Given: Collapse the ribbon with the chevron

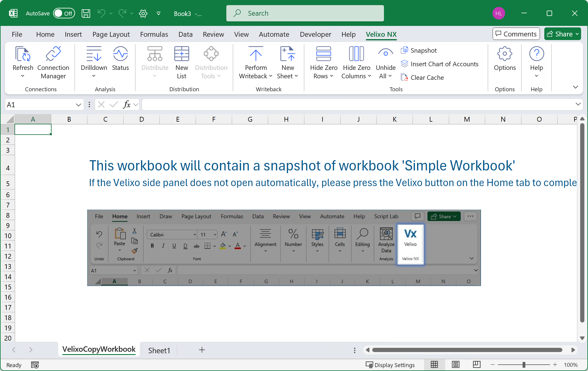Looking at the screenshot, I should [575, 87].
